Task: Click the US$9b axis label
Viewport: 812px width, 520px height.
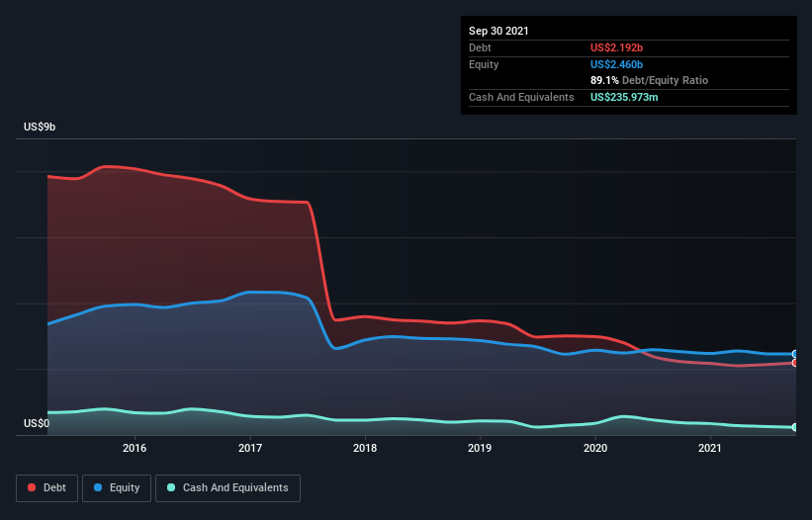Action: click(40, 127)
